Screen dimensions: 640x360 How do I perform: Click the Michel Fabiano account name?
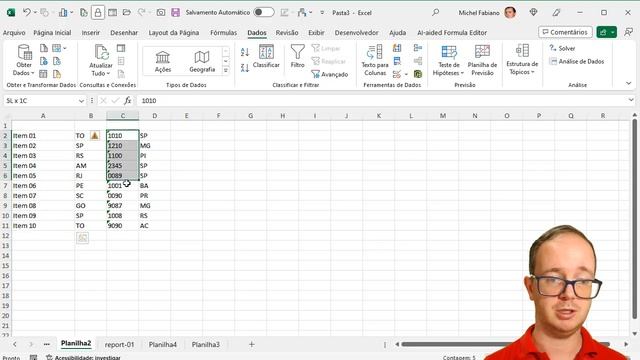tap(479, 13)
